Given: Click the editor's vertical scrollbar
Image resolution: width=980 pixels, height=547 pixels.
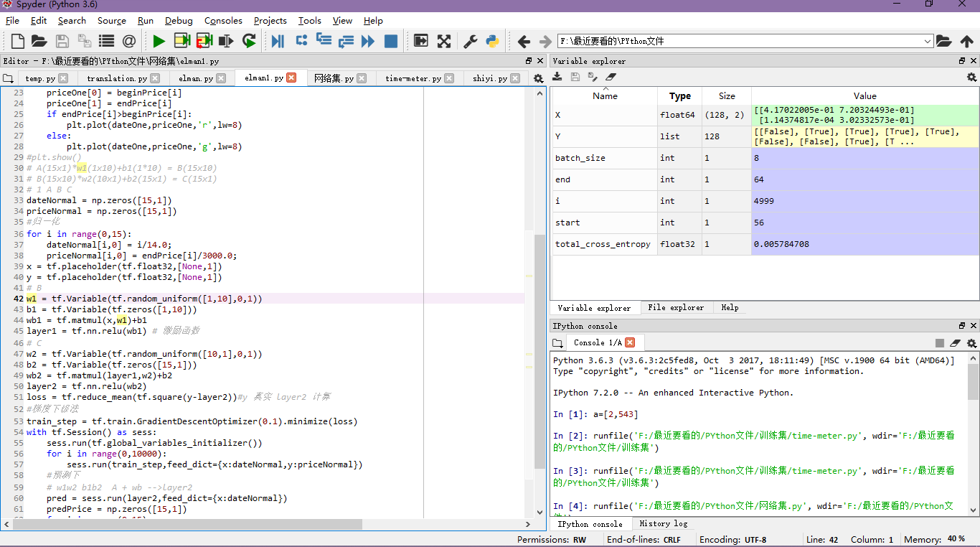Looking at the screenshot, I should [539, 359].
